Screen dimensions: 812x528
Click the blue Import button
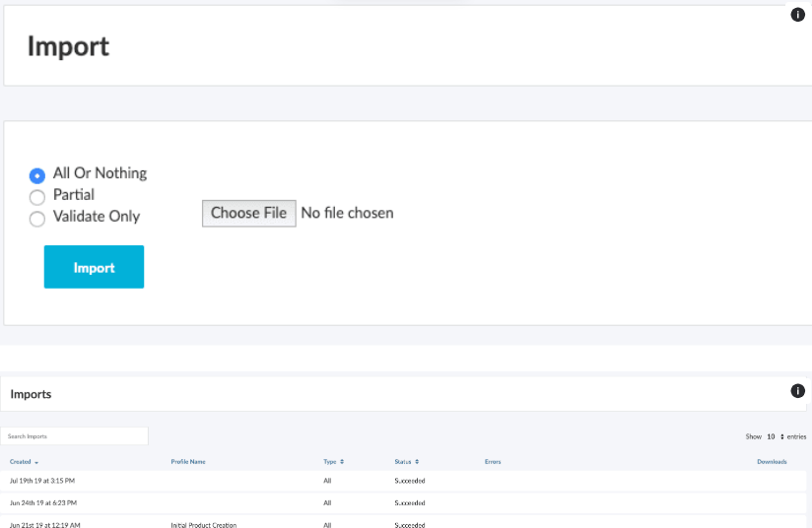94,267
